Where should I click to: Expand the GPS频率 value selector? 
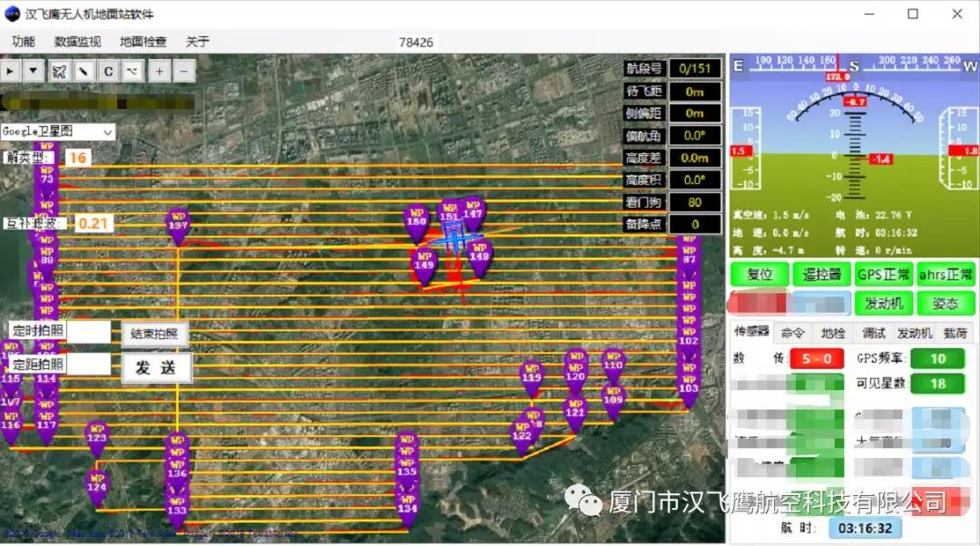pyautogui.click(x=939, y=358)
